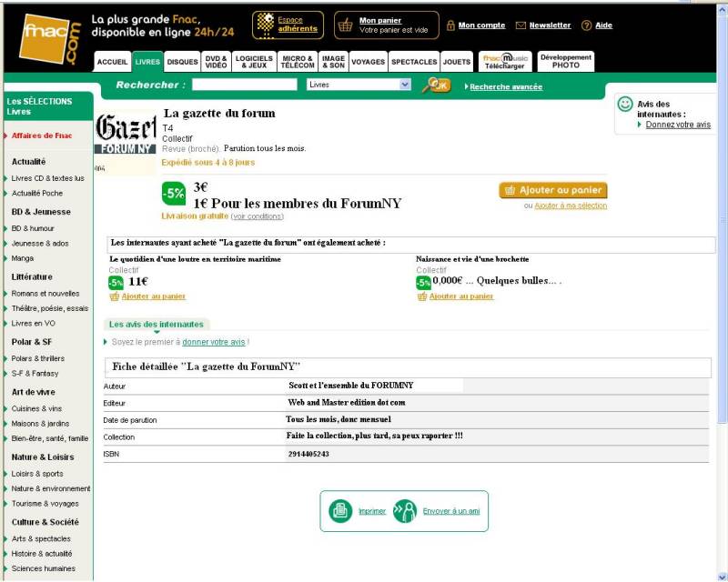The image size is (728, 582).
Task: Open the MICRO & TÉLÉCOM tab
Action: click(x=298, y=62)
